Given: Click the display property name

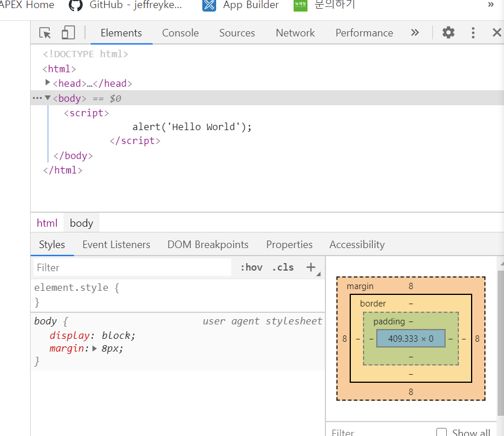Looking at the screenshot, I should (69, 335).
